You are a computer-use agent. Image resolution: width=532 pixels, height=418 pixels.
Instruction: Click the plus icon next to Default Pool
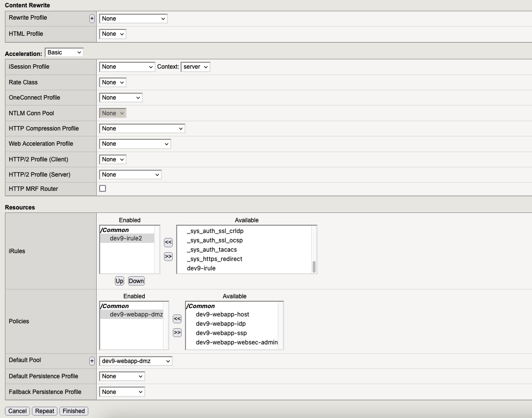click(92, 361)
